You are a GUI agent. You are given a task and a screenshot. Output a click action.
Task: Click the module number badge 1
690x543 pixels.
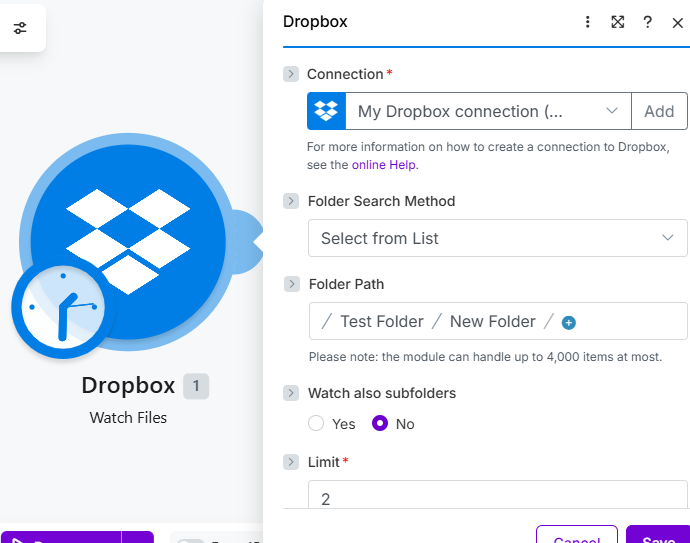(x=196, y=386)
